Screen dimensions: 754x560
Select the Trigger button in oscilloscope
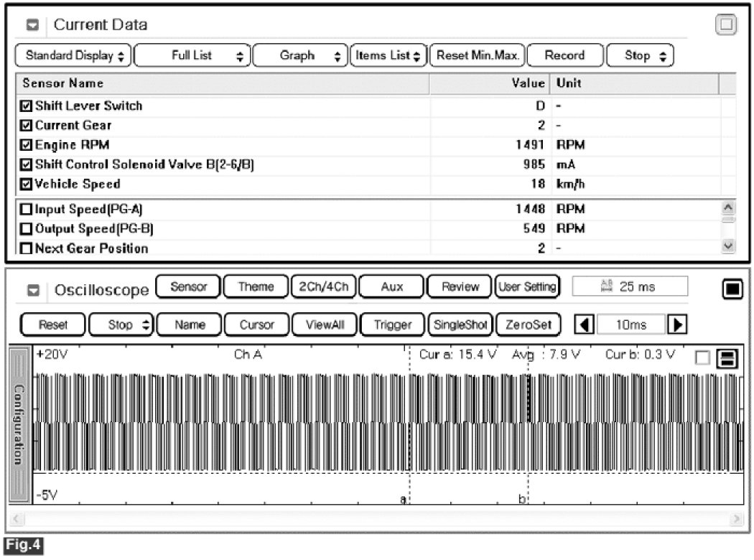click(393, 325)
